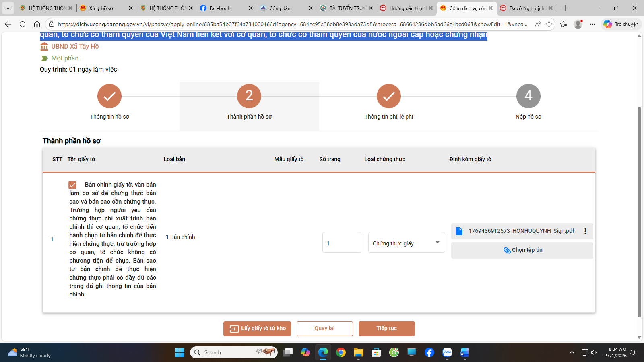Screen dimensions: 644x362
Task: Open browser Settings and more menu
Action: coord(592,24)
